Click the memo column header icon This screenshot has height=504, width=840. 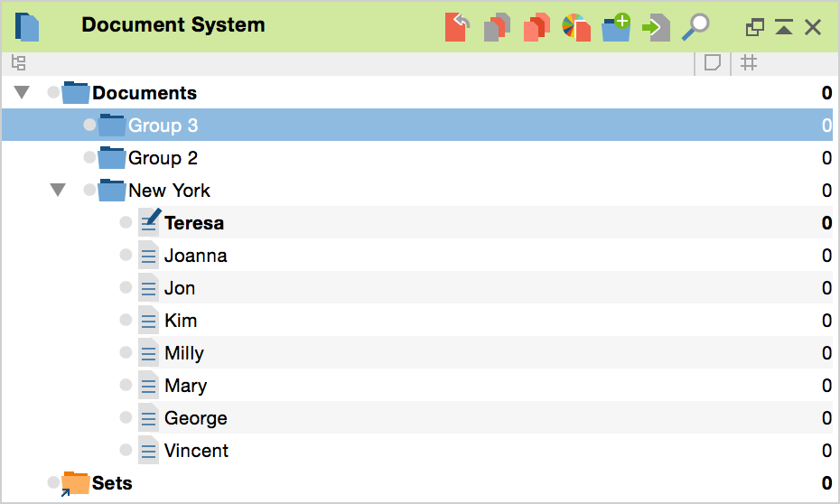712,63
